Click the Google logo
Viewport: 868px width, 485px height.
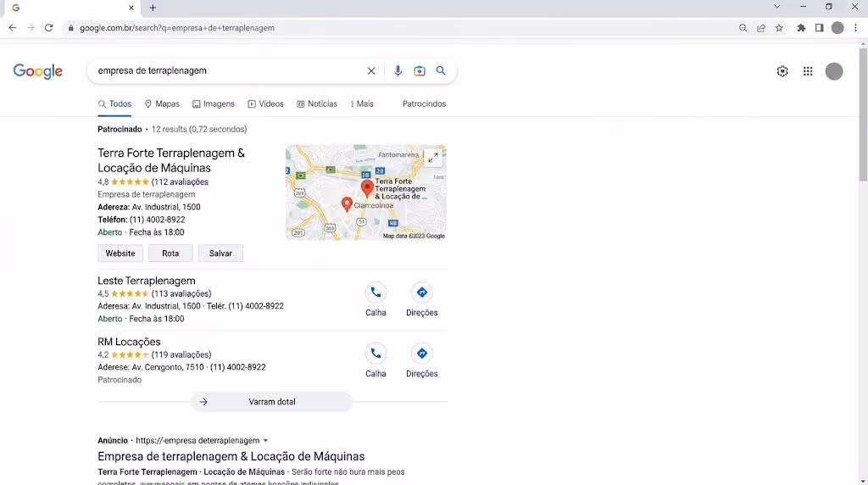pyautogui.click(x=37, y=71)
